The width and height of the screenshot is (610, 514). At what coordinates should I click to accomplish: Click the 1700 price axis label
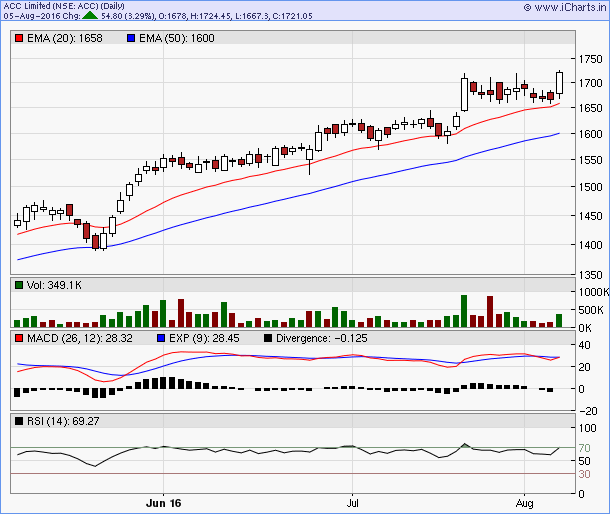[590, 83]
